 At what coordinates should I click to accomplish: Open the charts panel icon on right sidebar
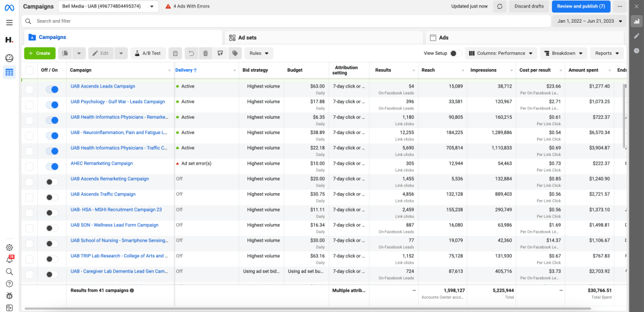[636, 21]
